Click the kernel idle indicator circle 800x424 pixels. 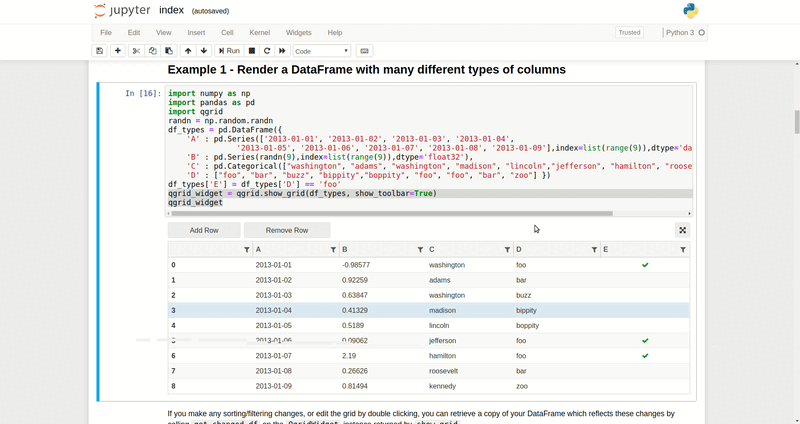(702, 33)
